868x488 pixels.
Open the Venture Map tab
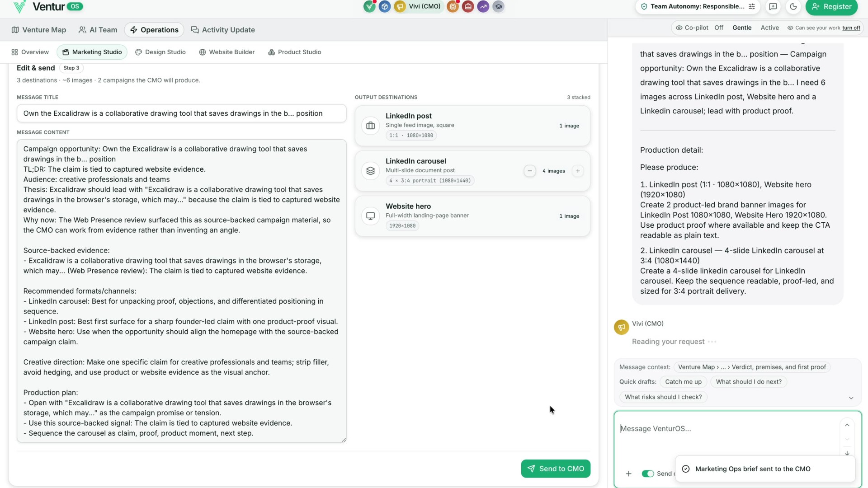[x=39, y=30]
